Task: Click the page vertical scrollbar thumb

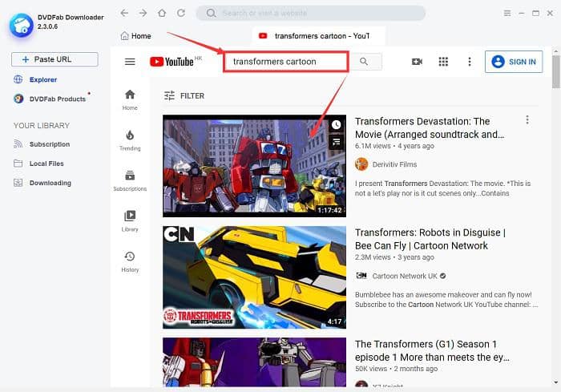Action: [555, 71]
